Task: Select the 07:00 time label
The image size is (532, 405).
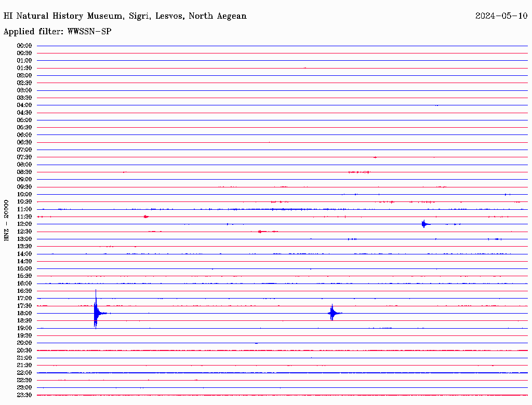Action: pyautogui.click(x=24, y=150)
